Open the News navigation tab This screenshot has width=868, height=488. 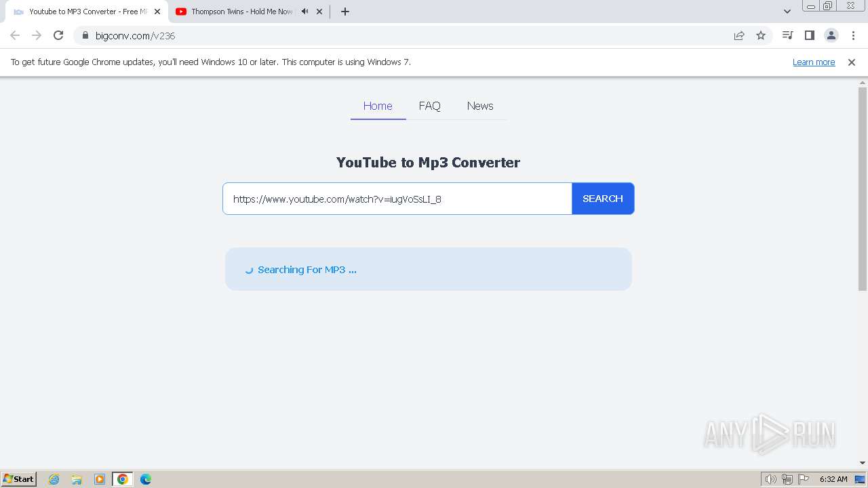pyautogui.click(x=480, y=106)
